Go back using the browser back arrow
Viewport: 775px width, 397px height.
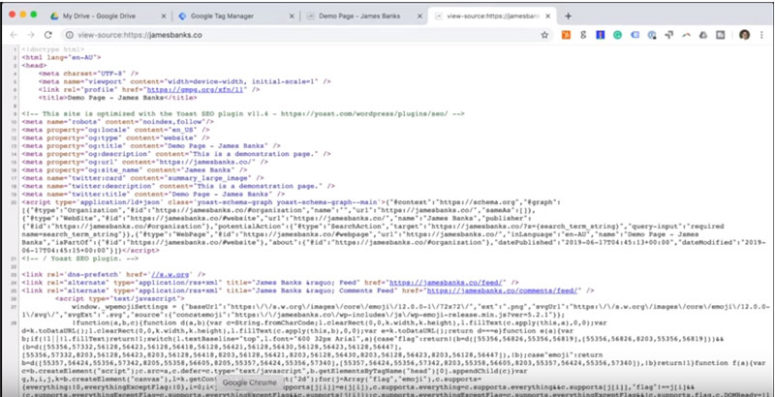click(x=13, y=35)
